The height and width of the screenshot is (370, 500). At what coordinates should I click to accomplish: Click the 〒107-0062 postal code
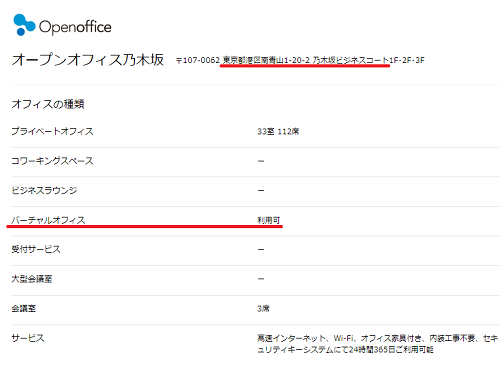198,60
